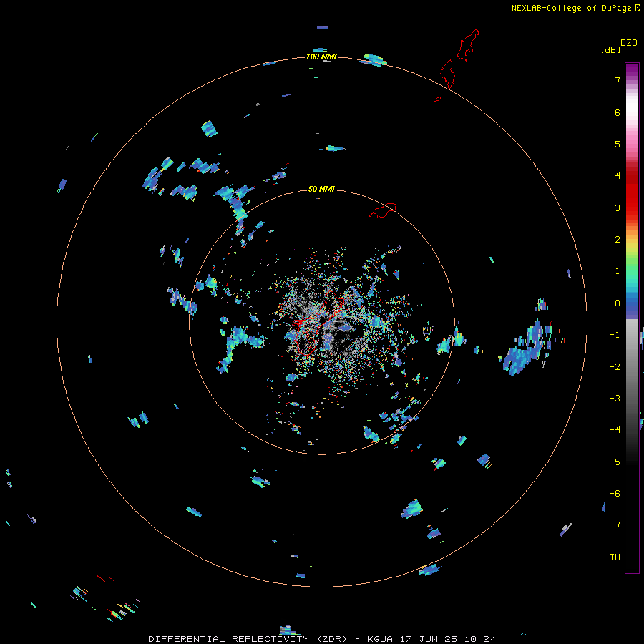The width and height of the screenshot is (644, 644).
Task: Select the -2 value on the scale
Action: pyautogui.click(x=615, y=367)
